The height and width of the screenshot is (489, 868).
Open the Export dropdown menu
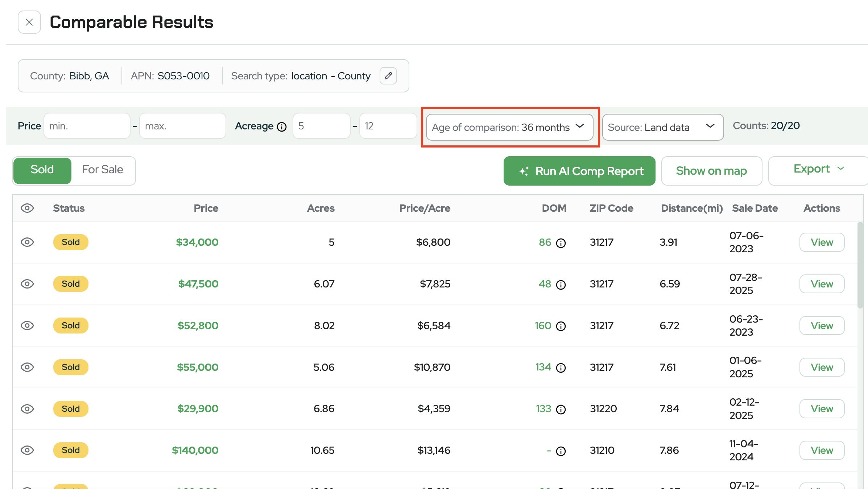(818, 169)
